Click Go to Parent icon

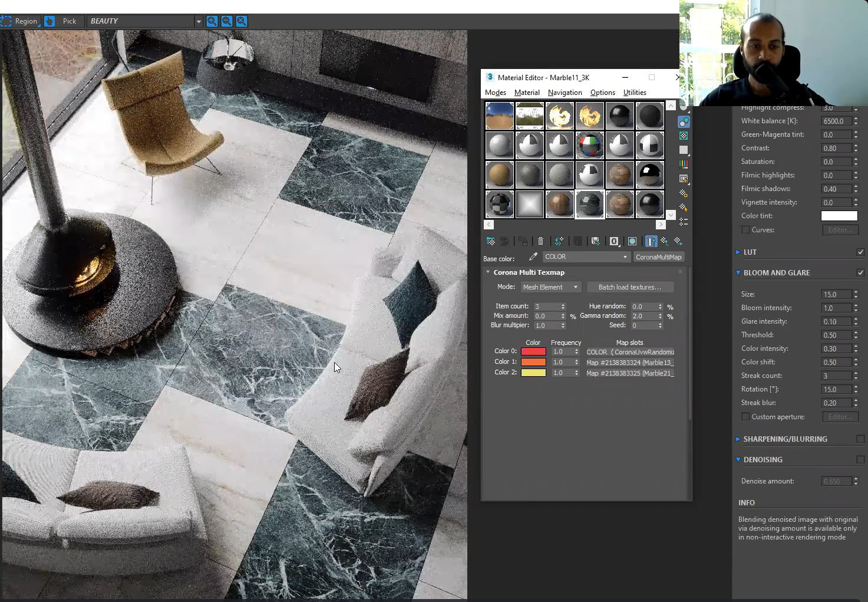click(665, 241)
